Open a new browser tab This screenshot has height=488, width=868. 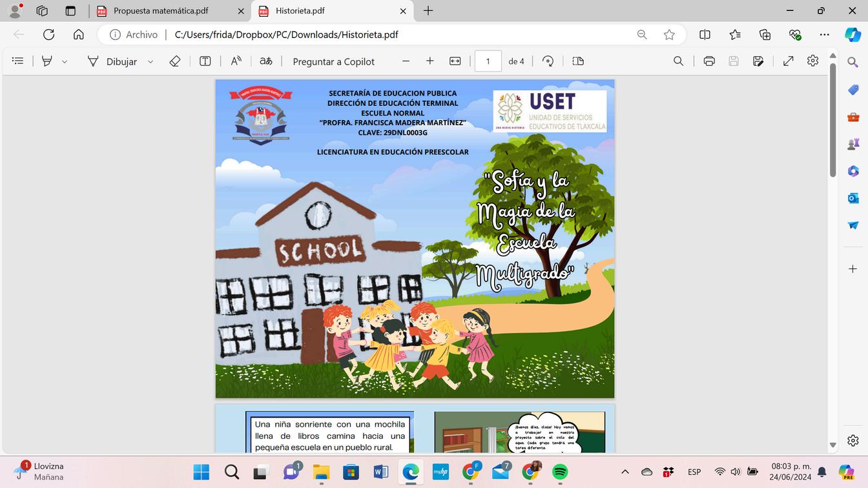coord(428,11)
